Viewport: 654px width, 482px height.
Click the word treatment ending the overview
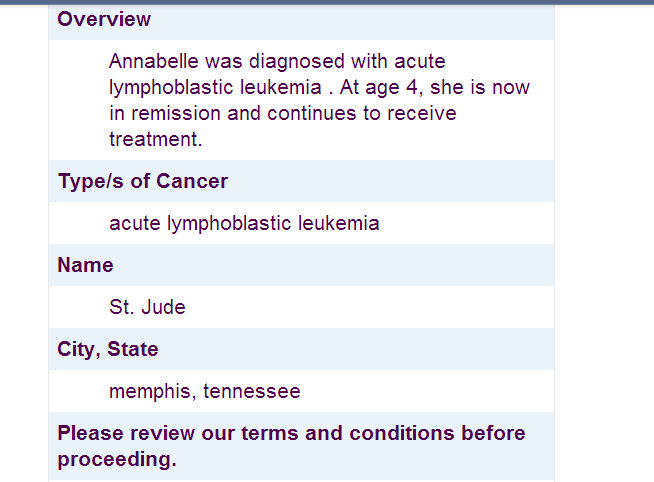point(153,139)
